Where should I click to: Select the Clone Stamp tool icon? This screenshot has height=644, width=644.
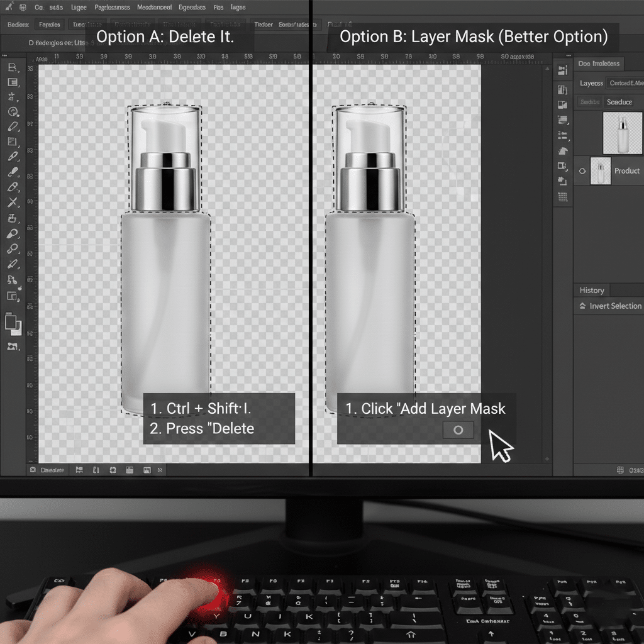click(13, 218)
